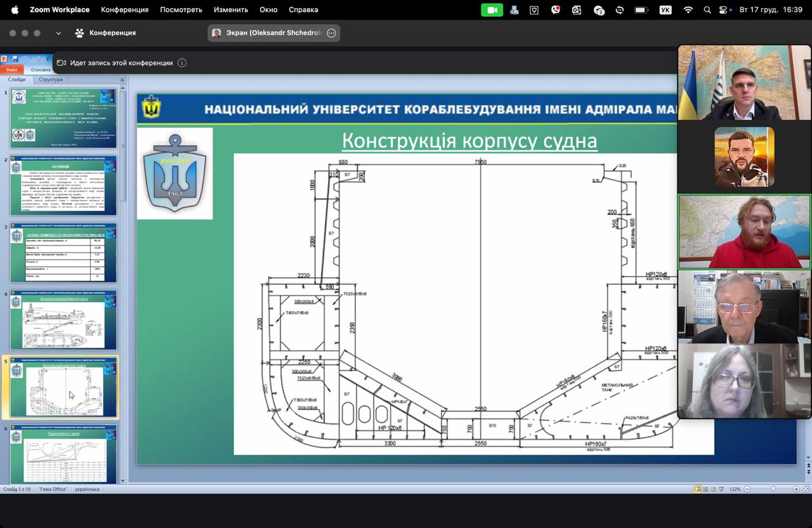Viewport: 812px width, 528px height.
Task: Open the Quick Access Toolbar customize dropdown
Action: click(48, 59)
